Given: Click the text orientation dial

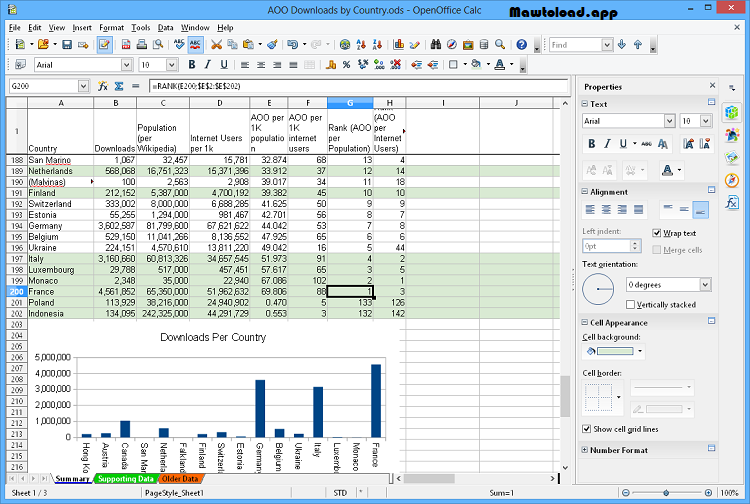Looking at the screenshot, I should click(598, 289).
